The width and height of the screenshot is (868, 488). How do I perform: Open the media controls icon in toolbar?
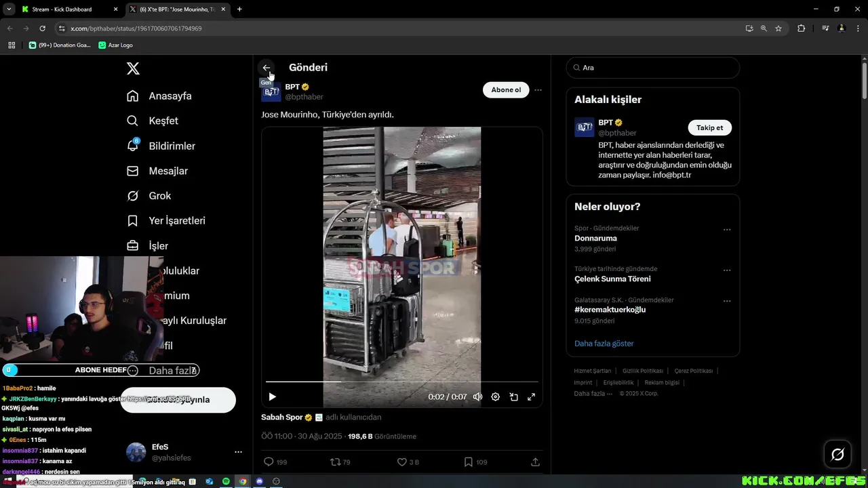pyautogui.click(x=825, y=28)
